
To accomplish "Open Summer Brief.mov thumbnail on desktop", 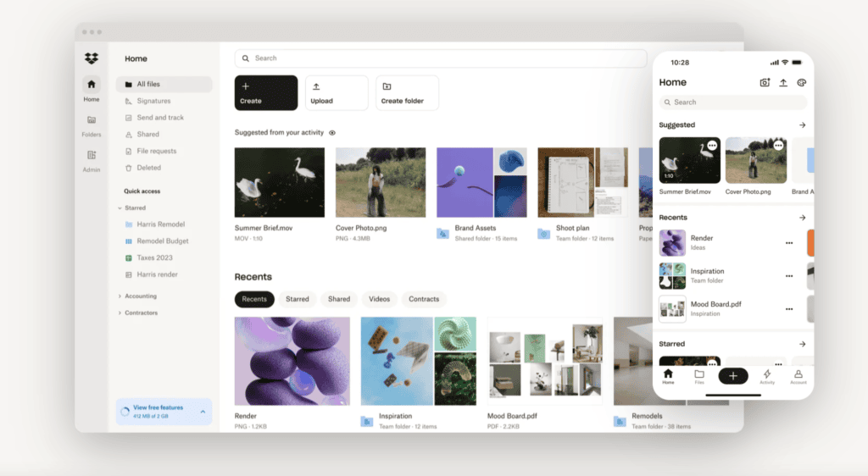I will [280, 182].
